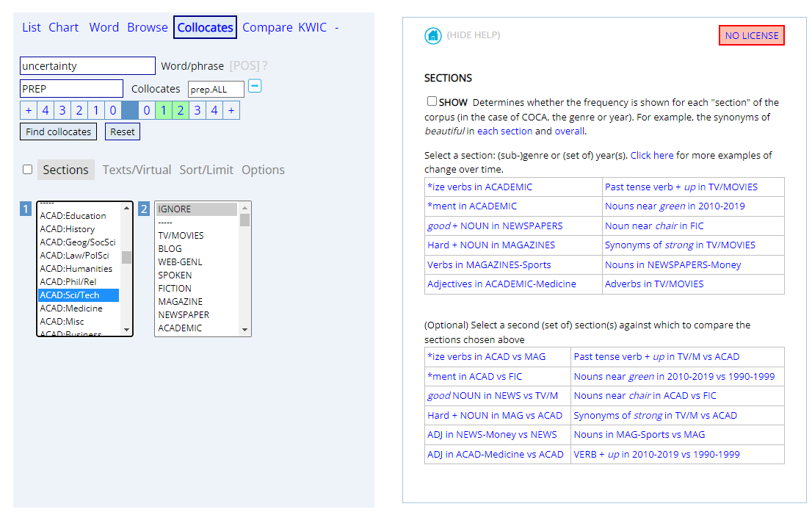Screen dimensions: 812x512
Task: Open 'Adjectives in ACADEMIC-Medicine' example
Action: click(x=501, y=284)
